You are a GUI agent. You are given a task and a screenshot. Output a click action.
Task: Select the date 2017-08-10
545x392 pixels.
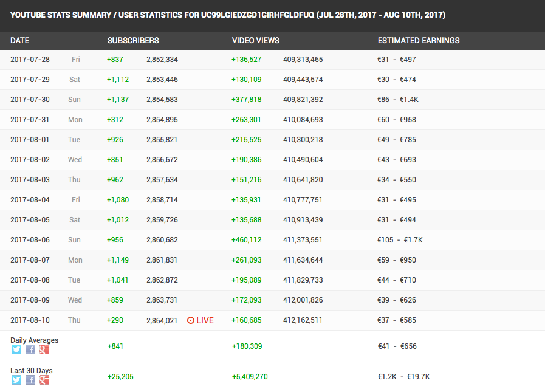coord(30,320)
